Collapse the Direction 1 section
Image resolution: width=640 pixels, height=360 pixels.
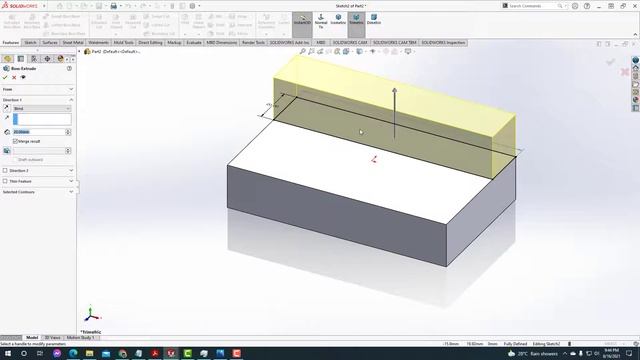(x=71, y=100)
